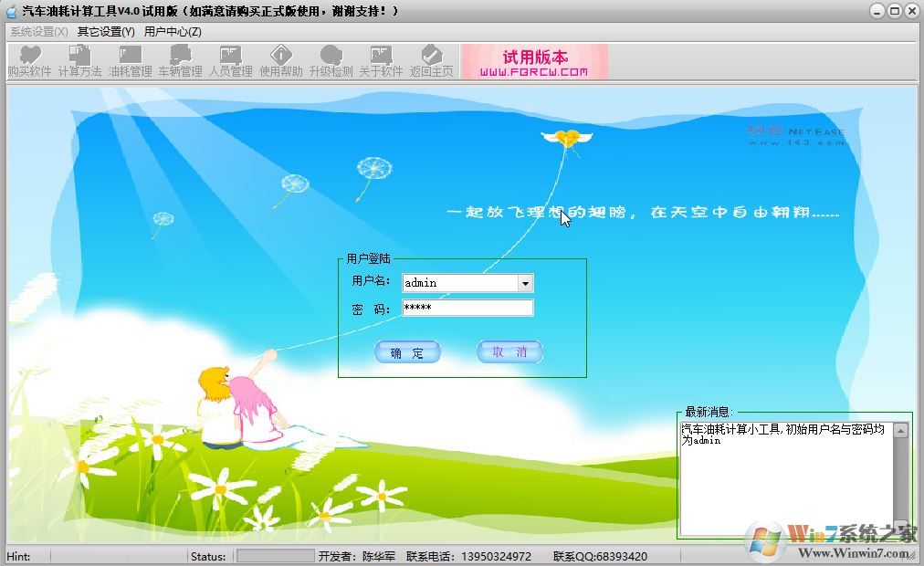Image resolution: width=924 pixels, height=566 pixels.
Task: Expand the 系统设置(X) menu
Action: 34,31
